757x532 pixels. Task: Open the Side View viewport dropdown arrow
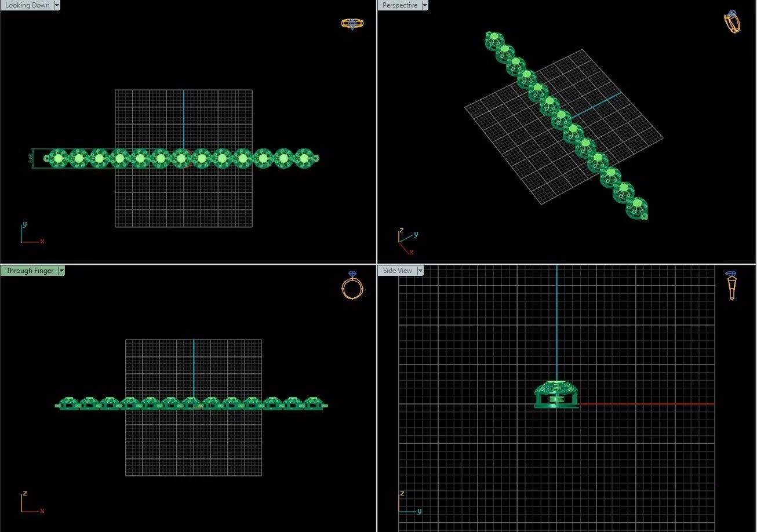(x=421, y=271)
